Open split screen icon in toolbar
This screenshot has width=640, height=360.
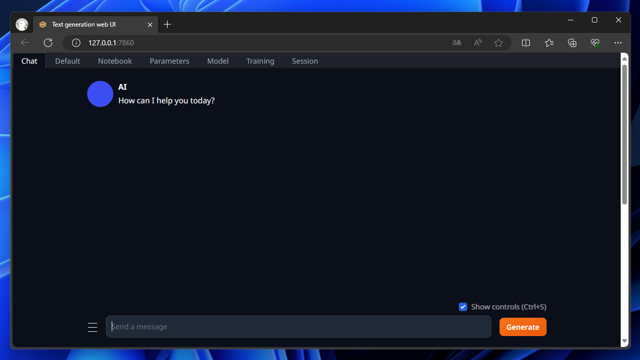[x=526, y=42]
